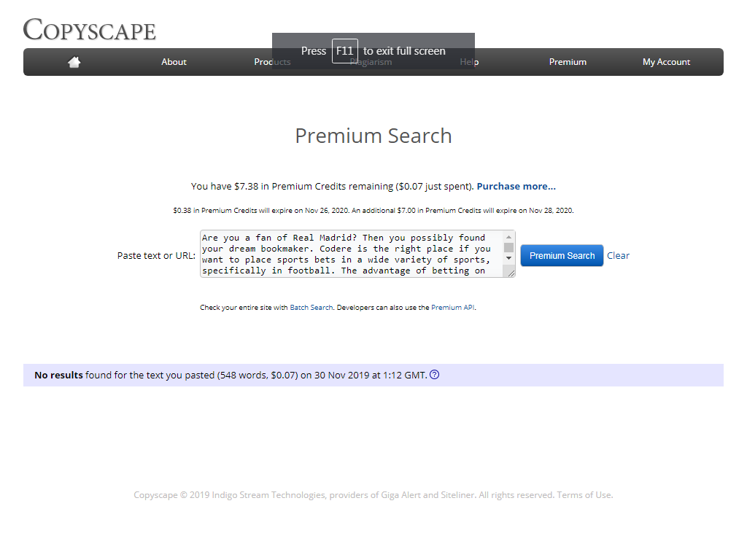The width and height of the screenshot is (747, 560).
Task: Open the About menu
Action: 174,62
